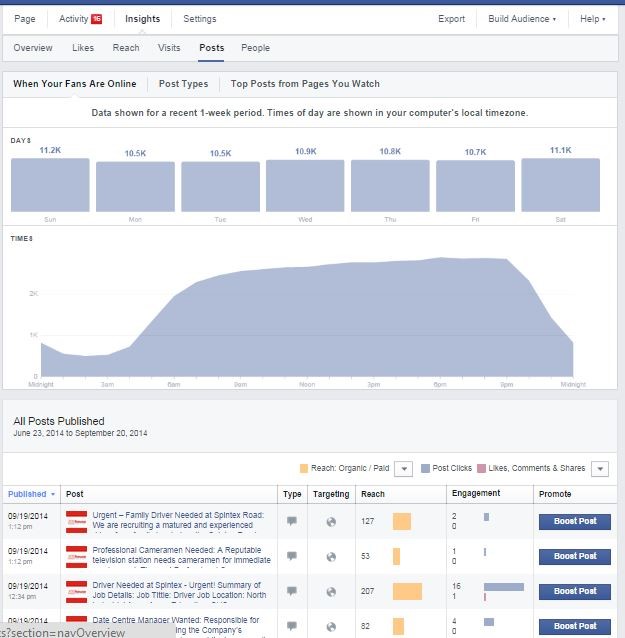Switch to the Likes insights section

83,48
